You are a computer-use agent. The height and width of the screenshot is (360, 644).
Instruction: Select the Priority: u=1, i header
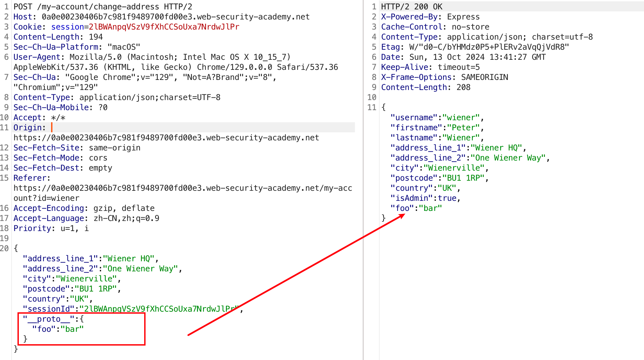[x=51, y=228]
